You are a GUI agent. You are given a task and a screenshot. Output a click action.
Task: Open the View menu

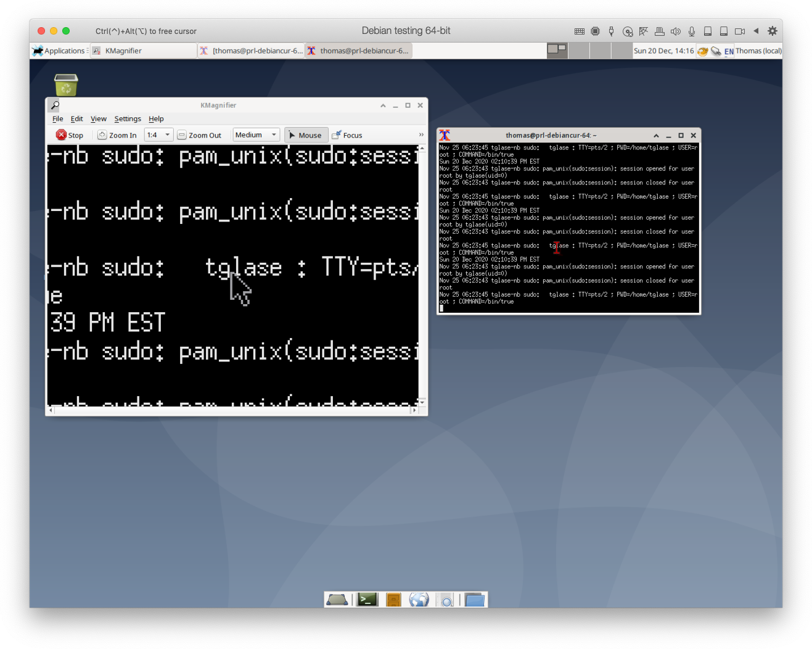pyautogui.click(x=99, y=118)
